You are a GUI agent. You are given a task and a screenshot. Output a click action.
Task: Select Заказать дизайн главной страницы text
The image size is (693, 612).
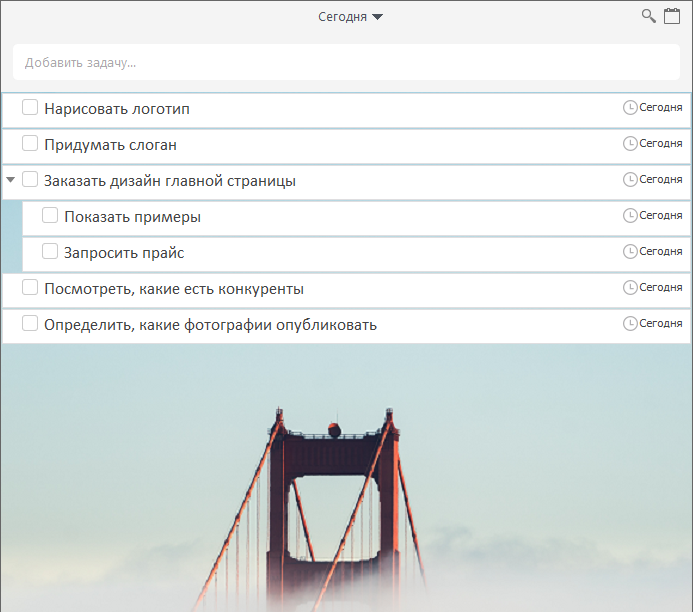tap(170, 181)
